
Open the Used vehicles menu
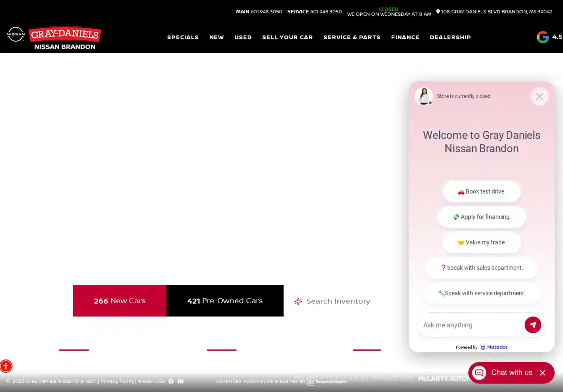click(x=243, y=37)
